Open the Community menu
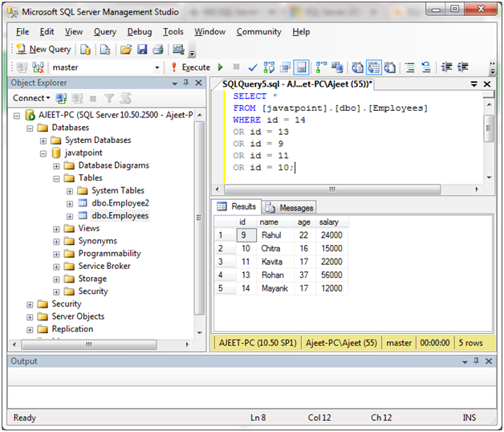The image size is (504, 432). tap(258, 32)
